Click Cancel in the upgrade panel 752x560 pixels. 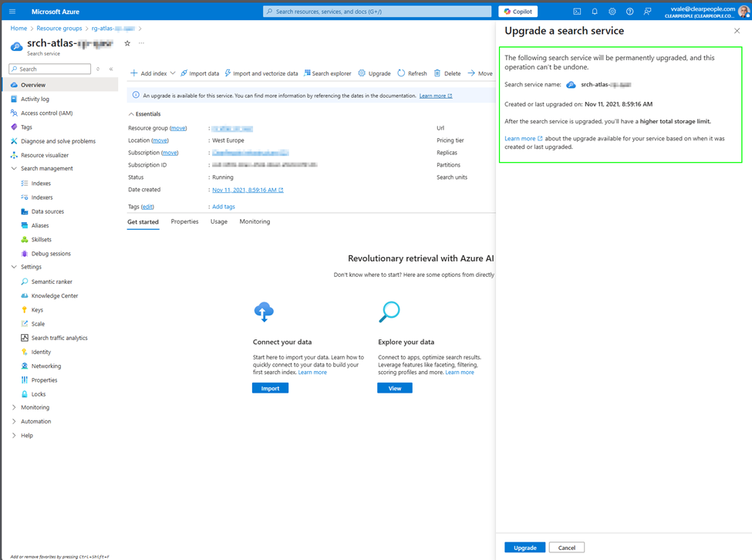point(567,548)
